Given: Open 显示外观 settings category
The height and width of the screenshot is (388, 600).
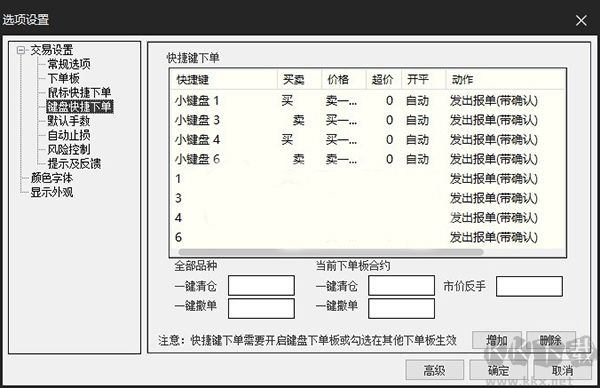Looking at the screenshot, I should coord(52,192).
